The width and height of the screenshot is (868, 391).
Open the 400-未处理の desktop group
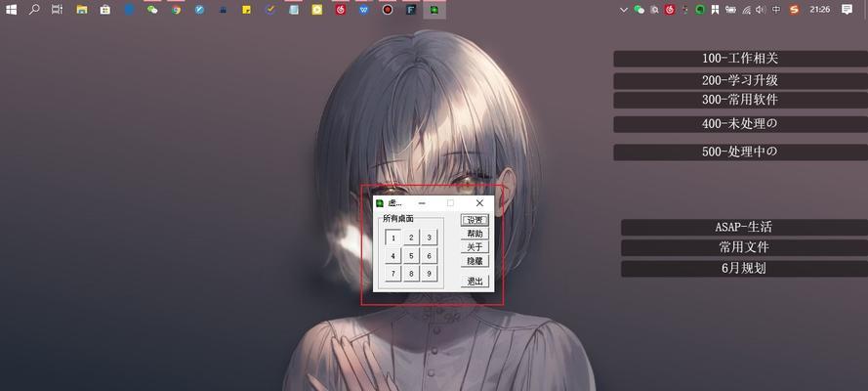tap(740, 124)
